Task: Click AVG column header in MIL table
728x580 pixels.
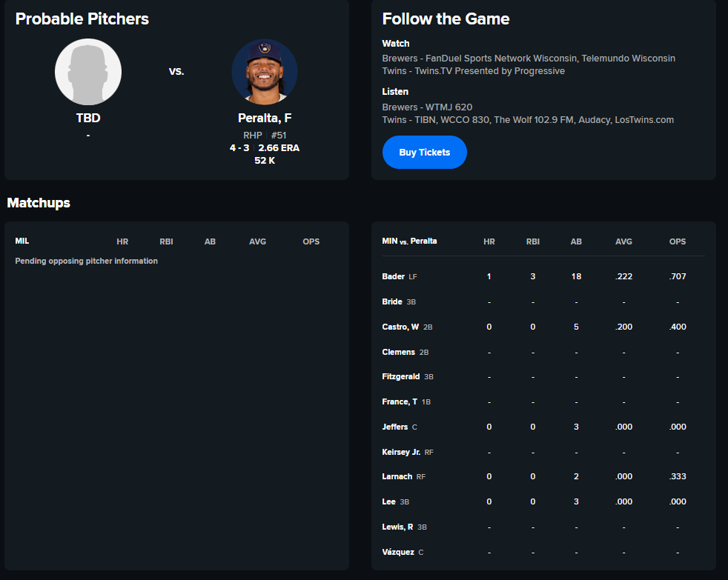Action: tap(258, 241)
